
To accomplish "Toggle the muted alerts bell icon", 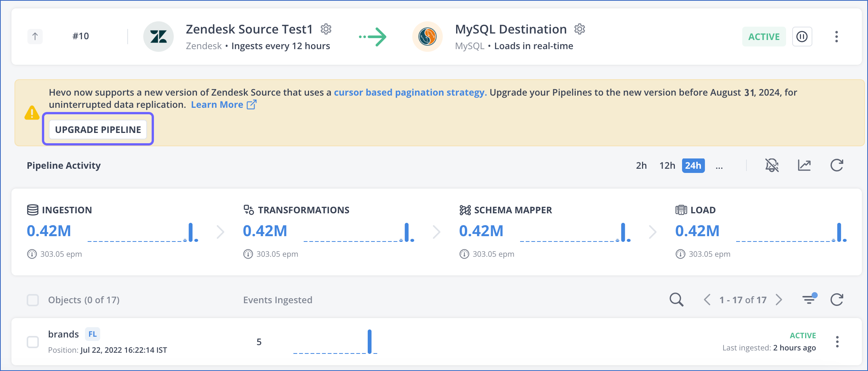I will (x=772, y=165).
